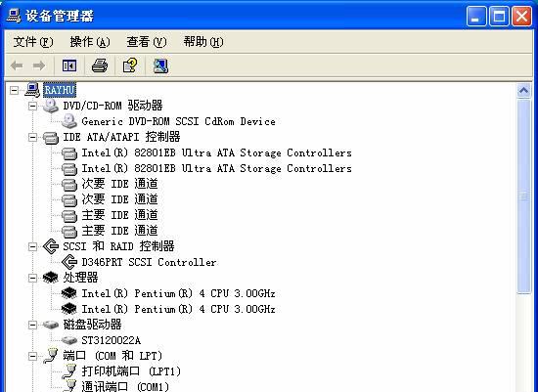Click the RAYHU computer icon
This screenshot has height=392, width=538.
pos(32,90)
